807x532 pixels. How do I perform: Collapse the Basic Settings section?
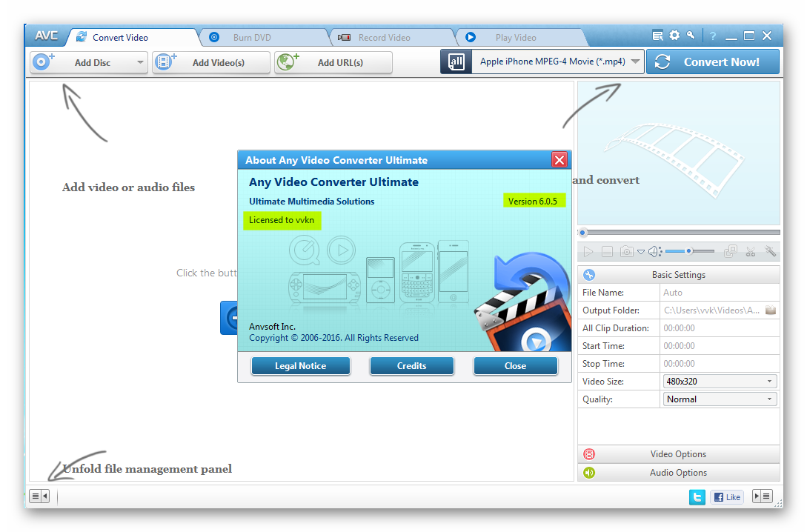(x=678, y=275)
